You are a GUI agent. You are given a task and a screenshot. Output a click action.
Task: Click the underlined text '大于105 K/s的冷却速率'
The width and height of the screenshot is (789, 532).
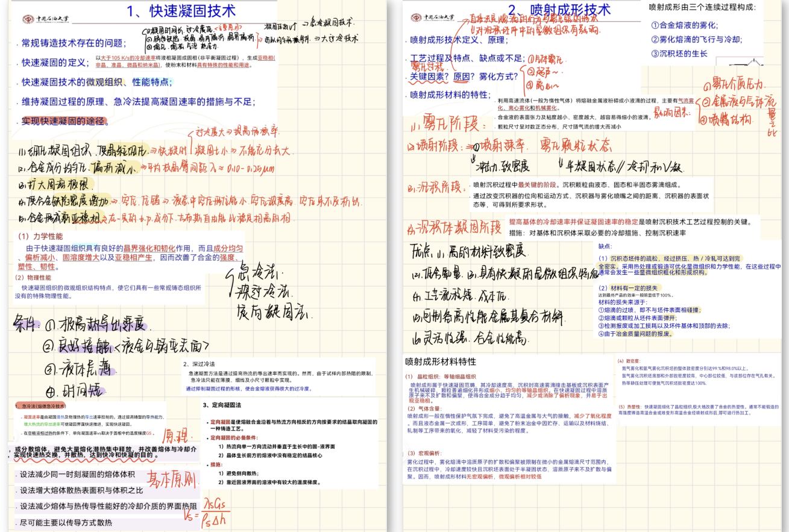click(x=136, y=58)
